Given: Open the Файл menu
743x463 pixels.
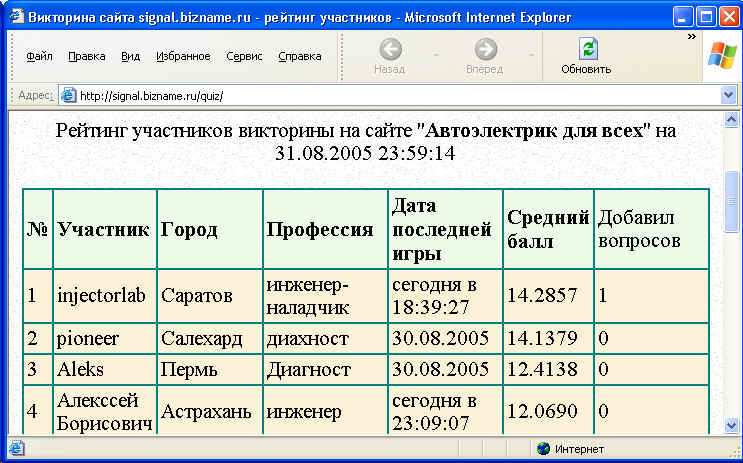Looking at the screenshot, I should [39, 56].
